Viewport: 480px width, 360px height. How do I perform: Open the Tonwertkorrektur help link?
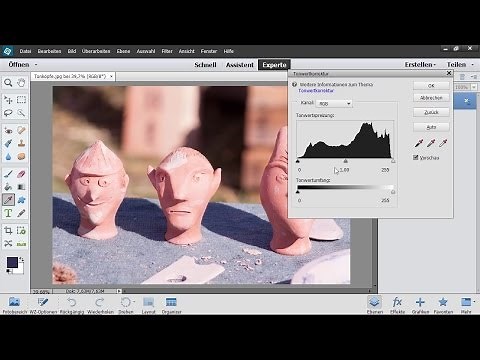coord(316,90)
